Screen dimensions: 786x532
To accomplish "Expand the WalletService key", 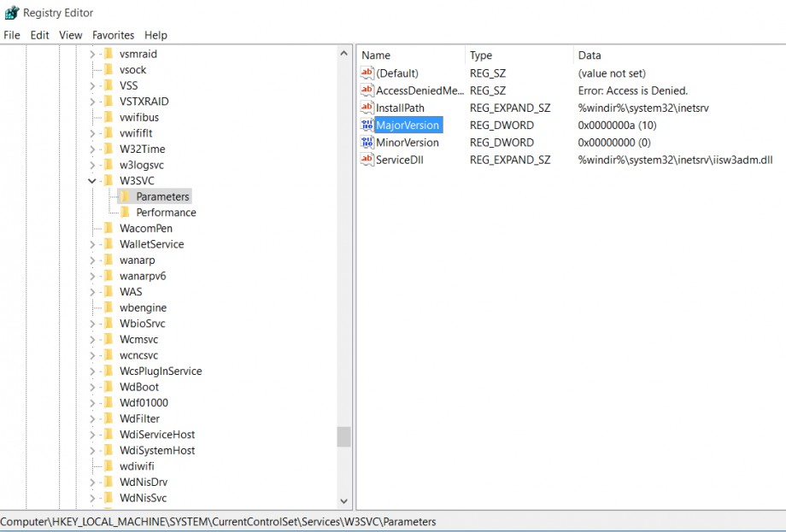I will coord(92,243).
